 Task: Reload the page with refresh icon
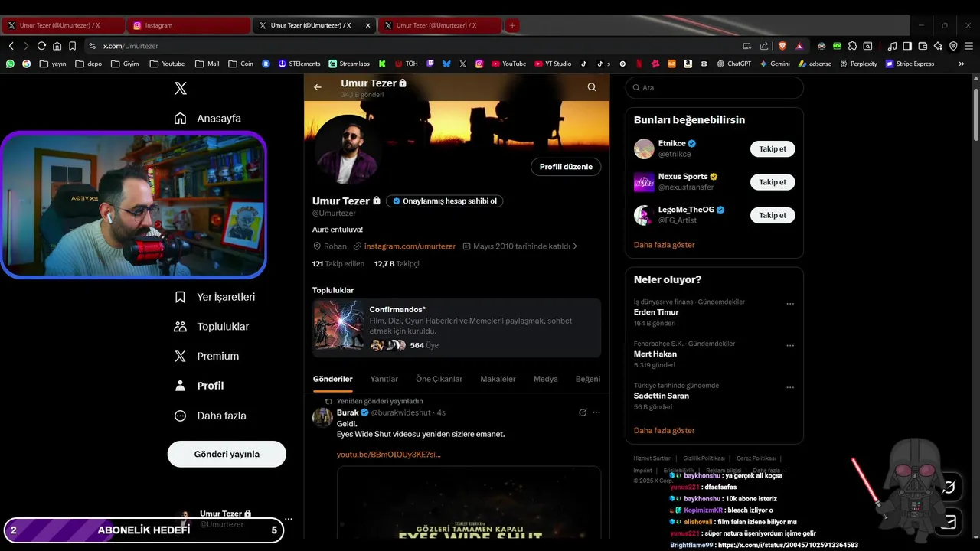[41, 46]
